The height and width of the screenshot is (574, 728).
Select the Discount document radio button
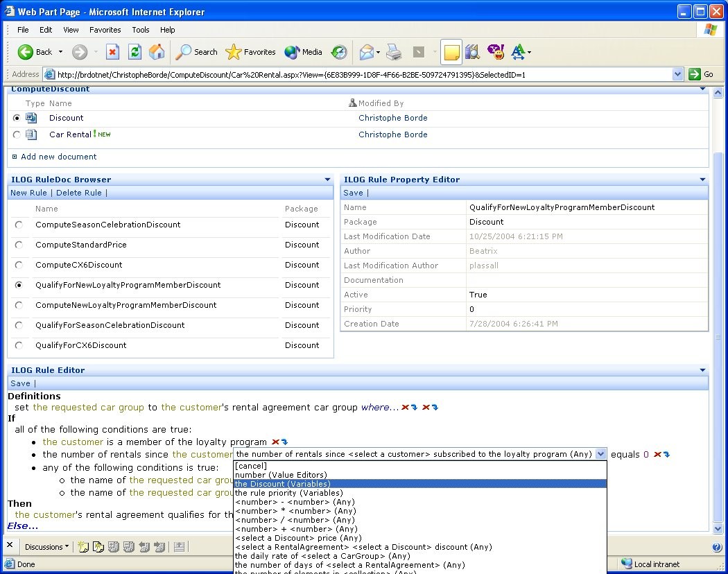(x=17, y=118)
